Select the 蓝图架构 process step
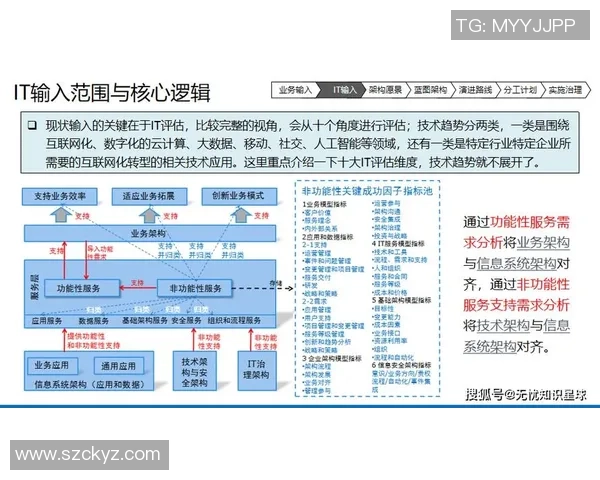 (x=430, y=90)
